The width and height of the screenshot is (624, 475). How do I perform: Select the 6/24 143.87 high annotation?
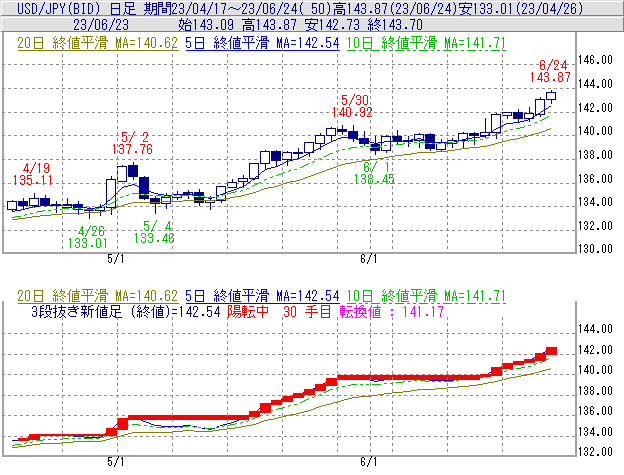[x=551, y=71]
